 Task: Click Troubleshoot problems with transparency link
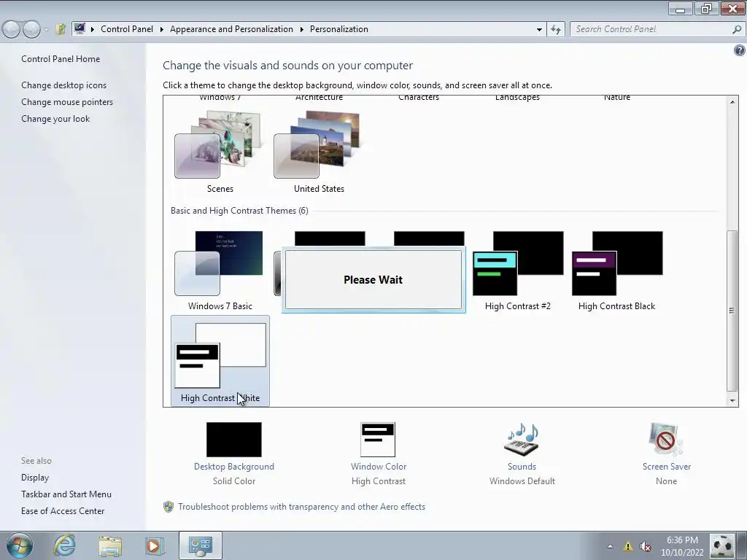[x=301, y=507]
